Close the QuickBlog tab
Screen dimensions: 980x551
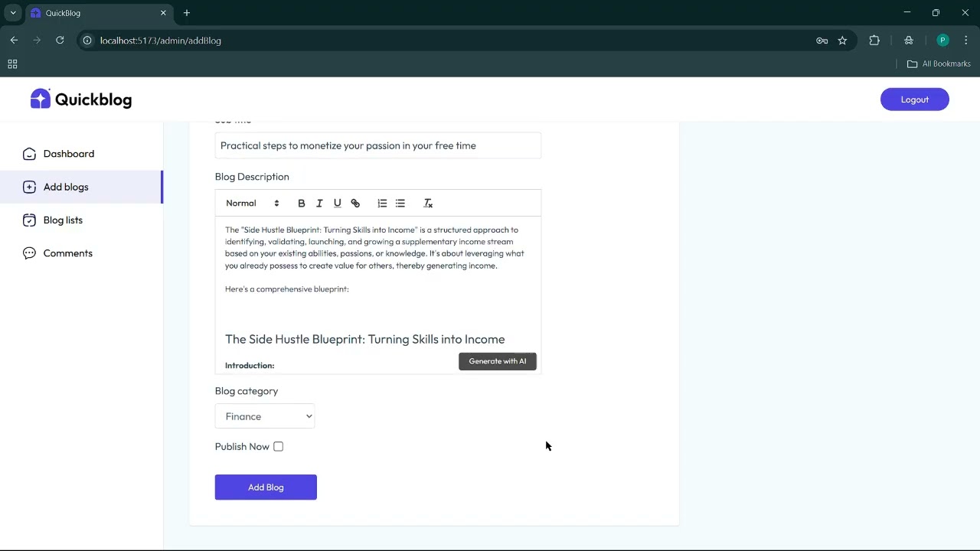coord(163,13)
